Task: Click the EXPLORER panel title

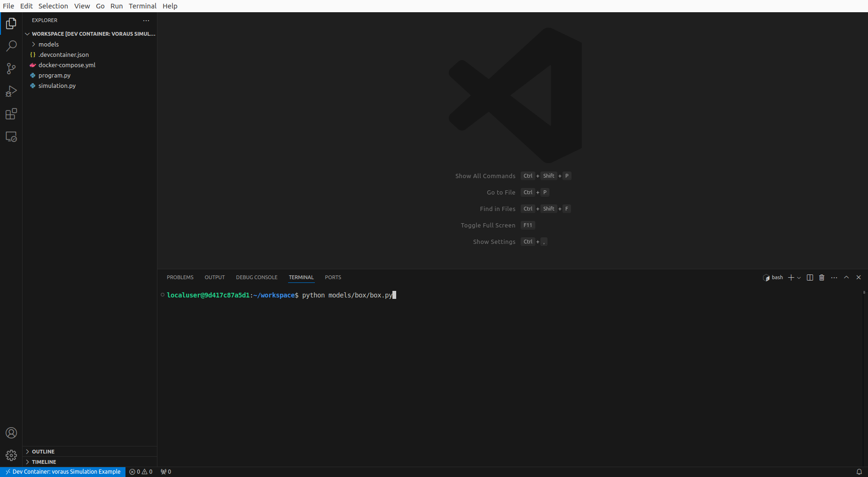Action: tap(45, 21)
